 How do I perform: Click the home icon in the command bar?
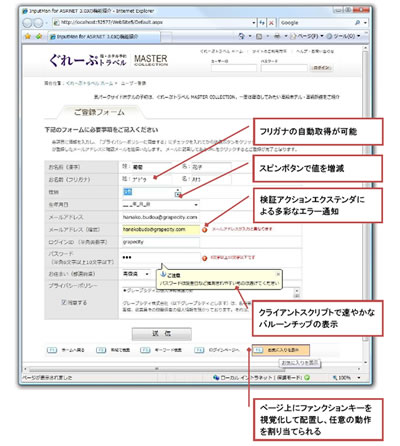tap(242, 36)
